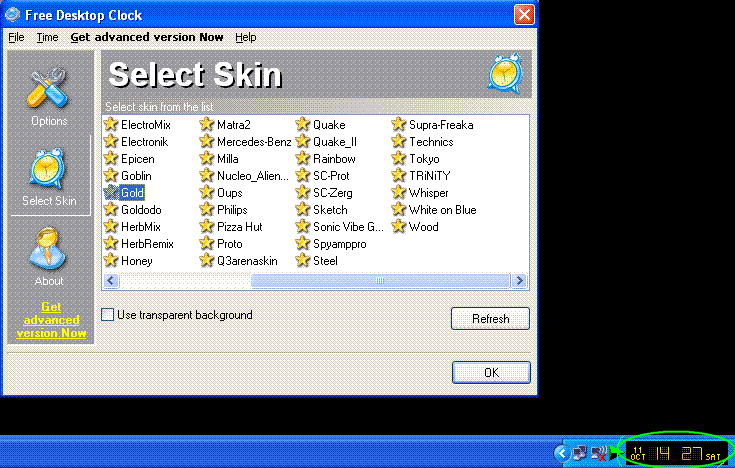Open the File menu
This screenshot has height=468, width=735.
pyautogui.click(x=16, y=37)
